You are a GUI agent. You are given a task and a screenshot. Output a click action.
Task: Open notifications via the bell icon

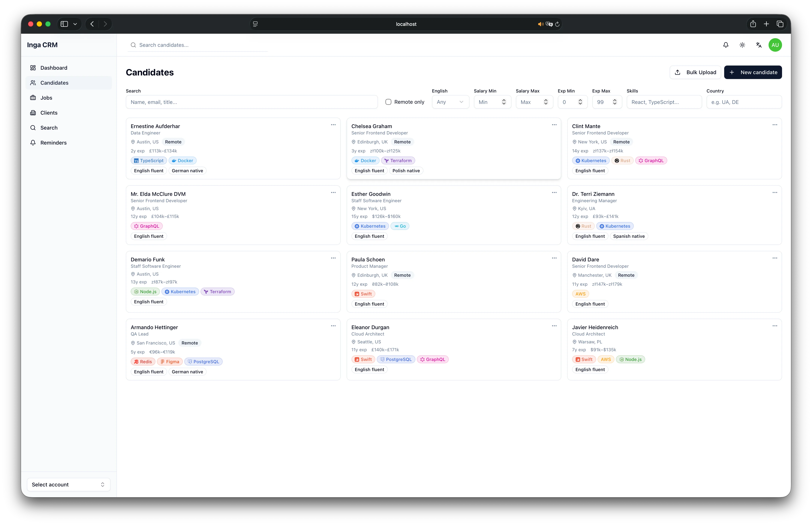(x=725, y=45)
